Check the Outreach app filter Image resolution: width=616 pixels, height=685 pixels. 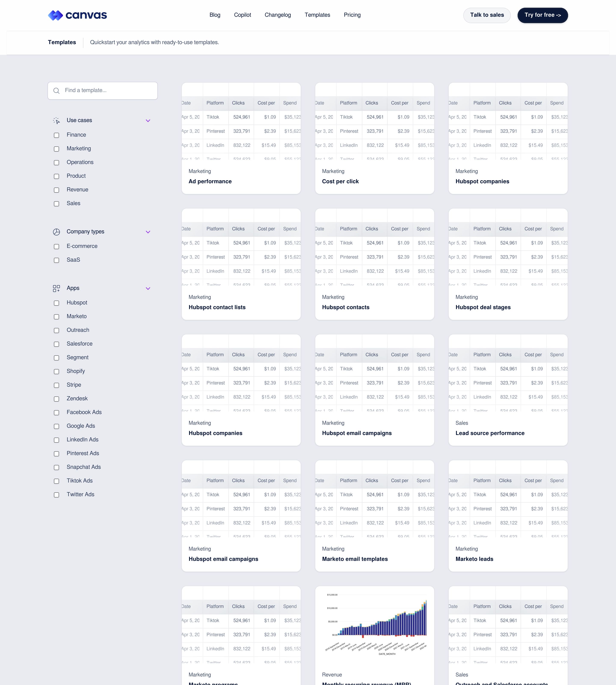tap(56, 330)
